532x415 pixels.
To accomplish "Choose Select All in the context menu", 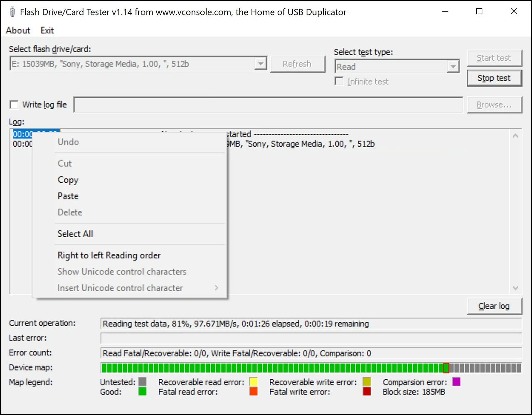I will 75,233.
